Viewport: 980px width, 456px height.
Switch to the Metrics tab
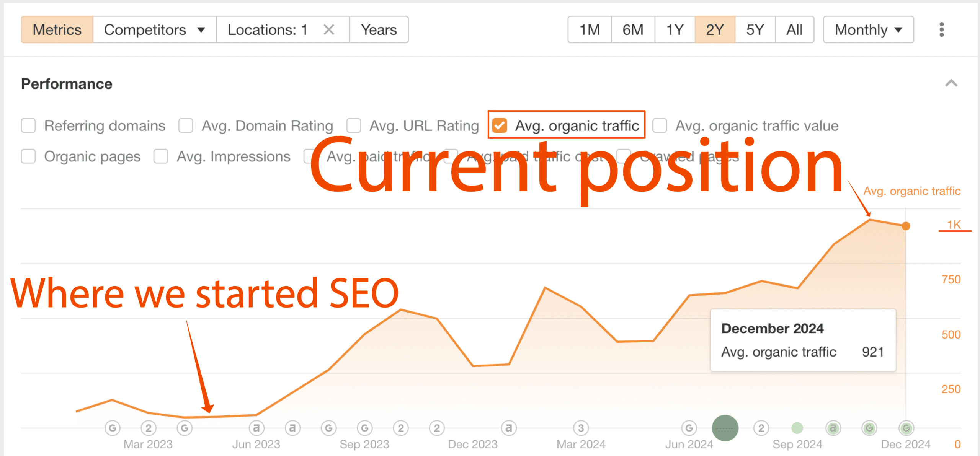coord(57,29)
